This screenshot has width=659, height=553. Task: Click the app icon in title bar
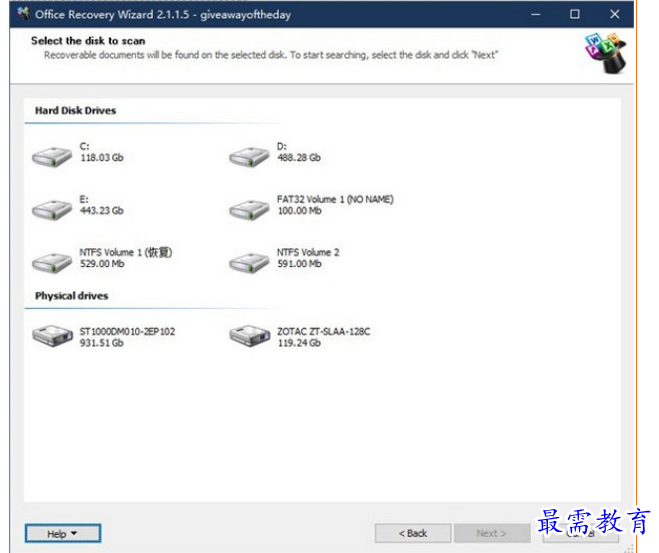24,13
